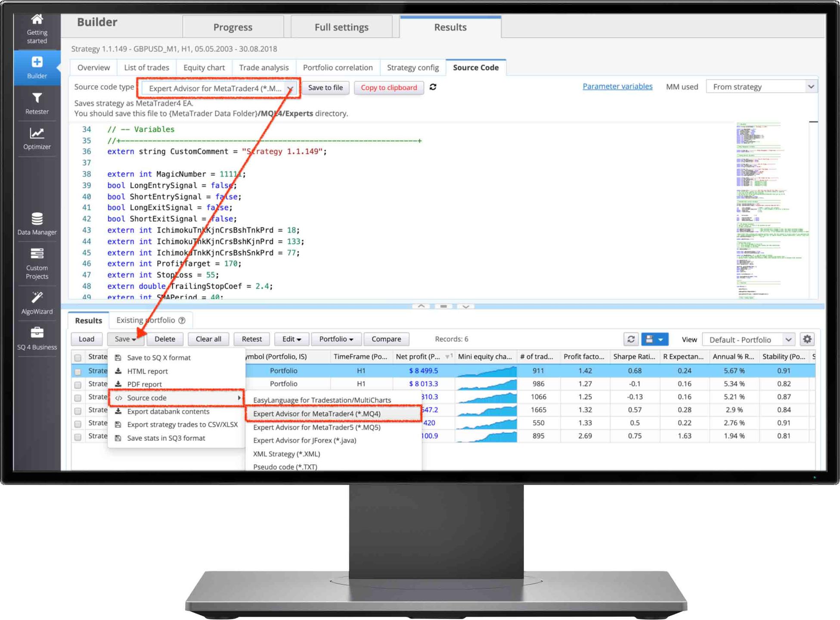Click Custom Projects sidebar icon

coord(37,263)
